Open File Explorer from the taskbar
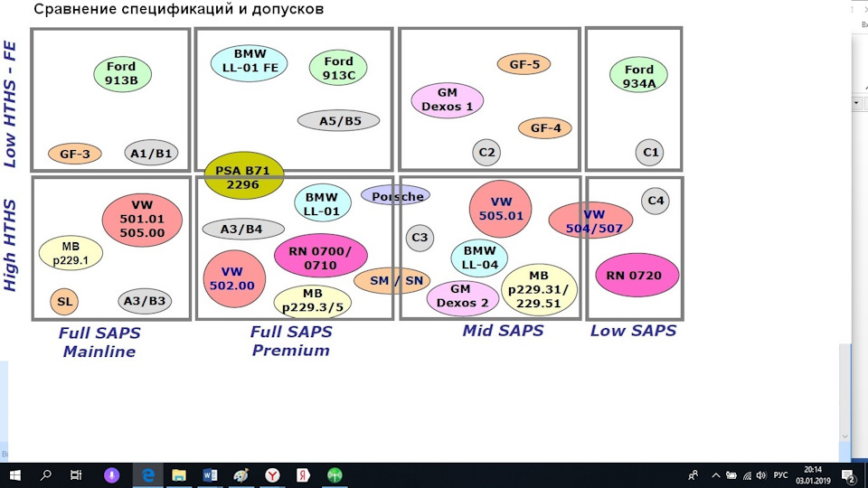The height and width of the screenshot is (488, 868). point(179,474)
